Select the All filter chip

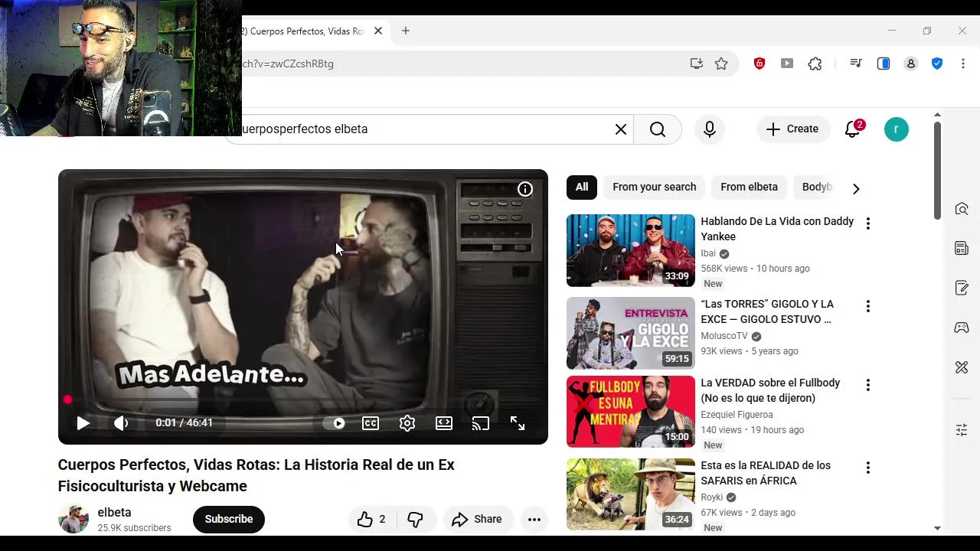(x=582, y=187)
